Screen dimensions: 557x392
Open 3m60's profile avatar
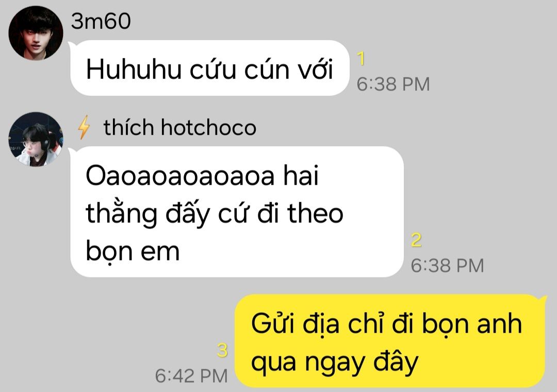click(36, 33)
